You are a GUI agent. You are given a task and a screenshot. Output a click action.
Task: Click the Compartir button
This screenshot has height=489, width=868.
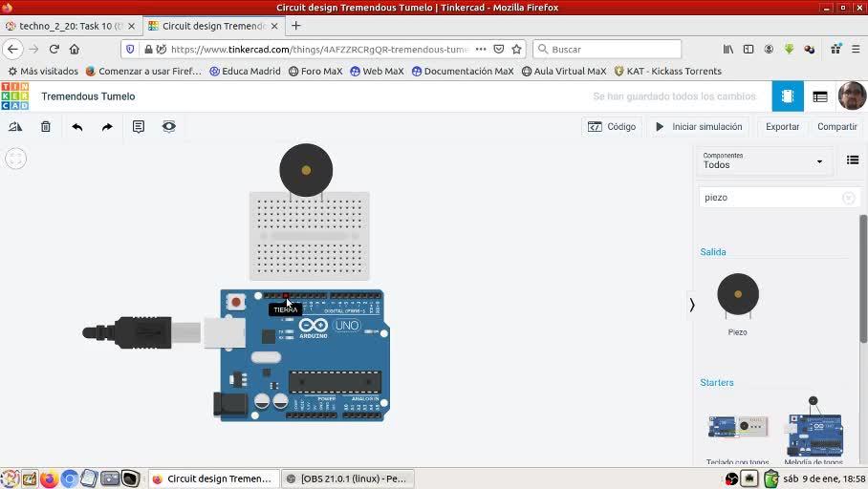837,127
